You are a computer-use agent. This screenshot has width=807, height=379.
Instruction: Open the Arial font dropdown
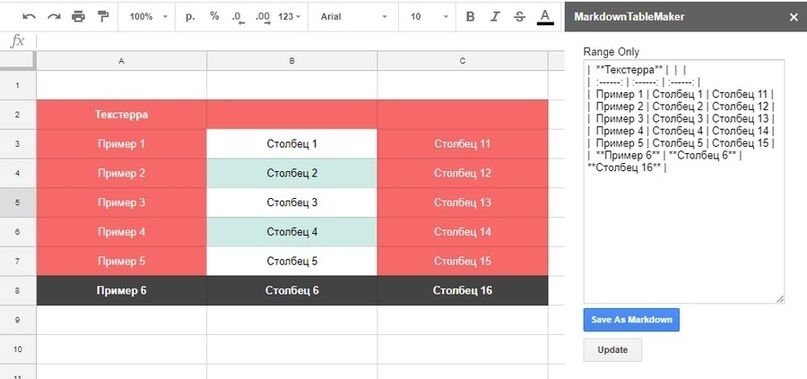353,17
